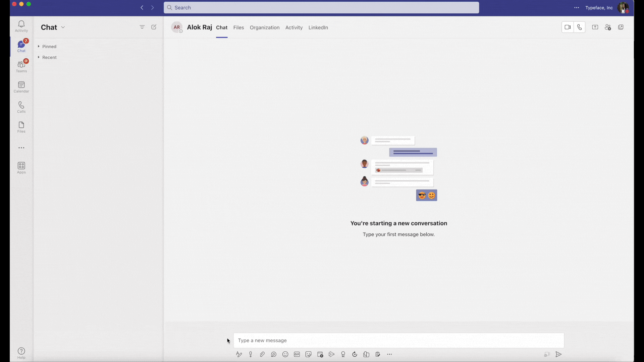This screenshot has width=644, height=362.
Task: Switch to the Files tab
Action: pos(238,27)
